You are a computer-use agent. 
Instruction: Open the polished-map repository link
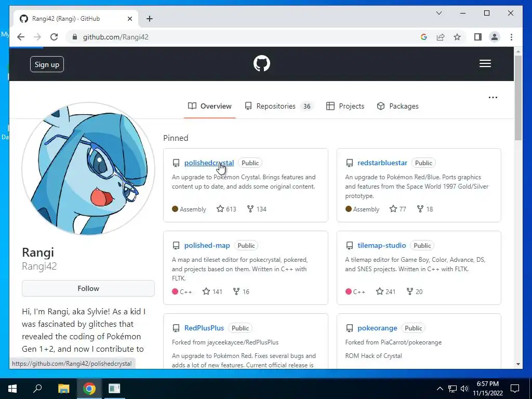207,245
